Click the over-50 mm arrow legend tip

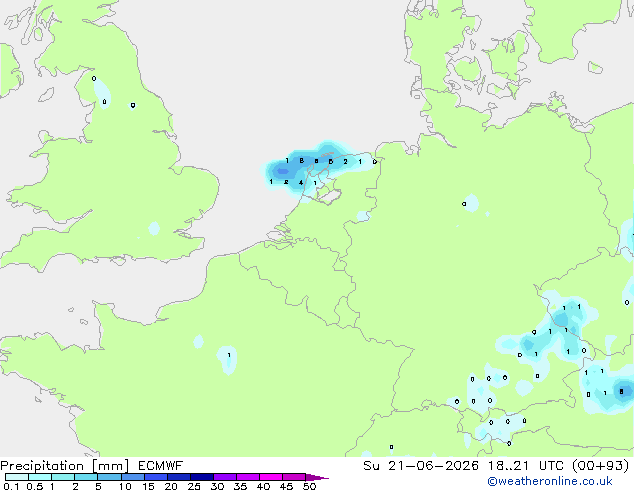(x=317, y=477)
